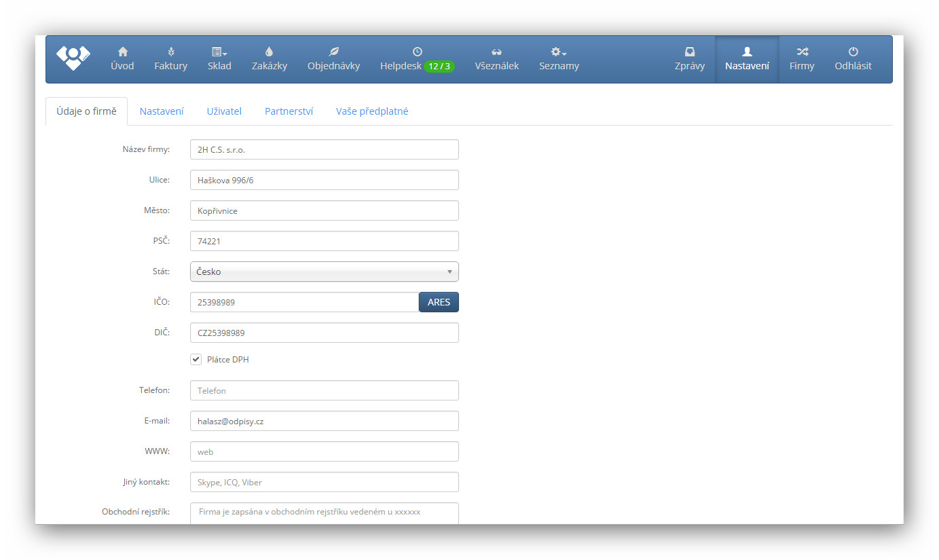
Task: Open Zprávy inbox icon
Action: click(x=689, y=52)
